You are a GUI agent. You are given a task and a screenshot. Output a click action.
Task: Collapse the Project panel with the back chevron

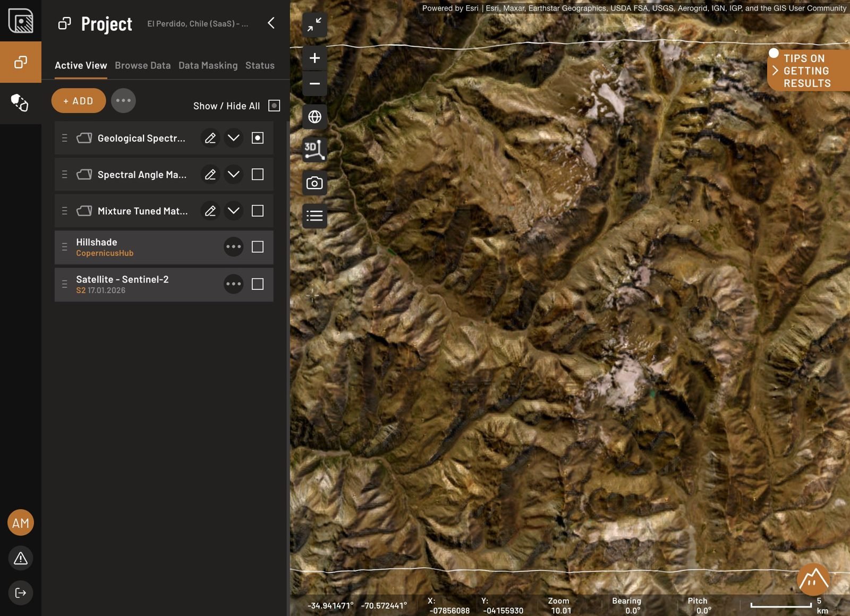pyautogui.click(x=271, y=23)
